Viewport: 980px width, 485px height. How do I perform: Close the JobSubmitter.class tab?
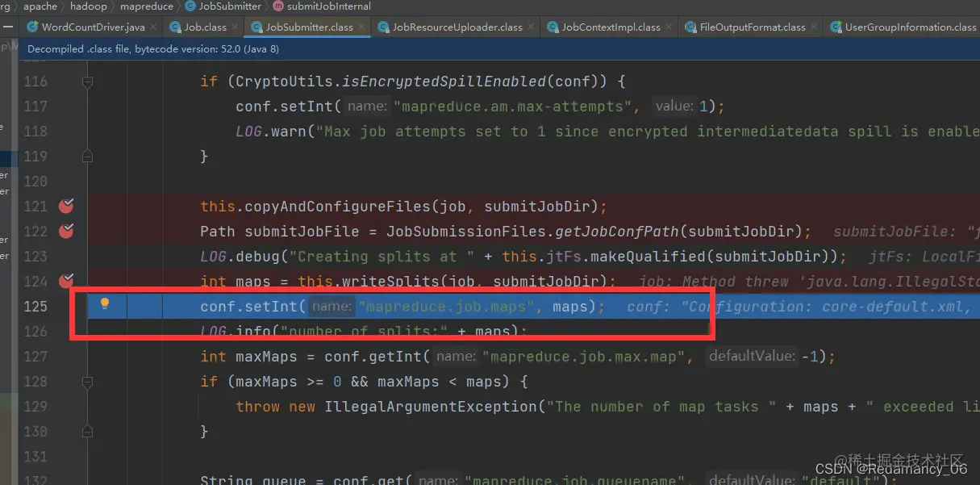coord(362,27)
